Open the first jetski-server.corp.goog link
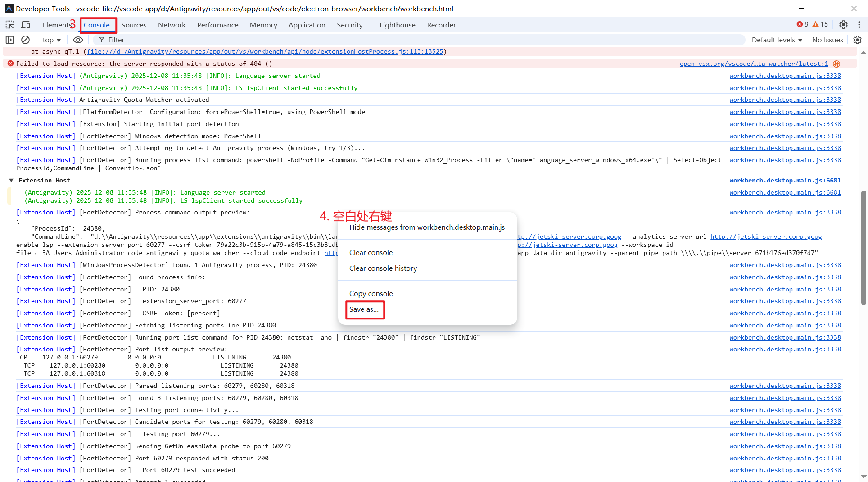The width and height of the screenshot is (868, 482). [569, 236]
